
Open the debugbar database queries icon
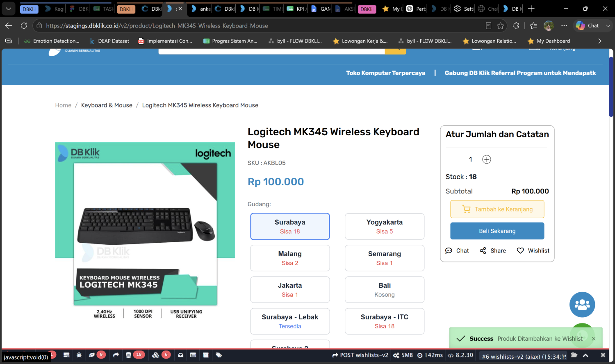[x=128, y=355]
